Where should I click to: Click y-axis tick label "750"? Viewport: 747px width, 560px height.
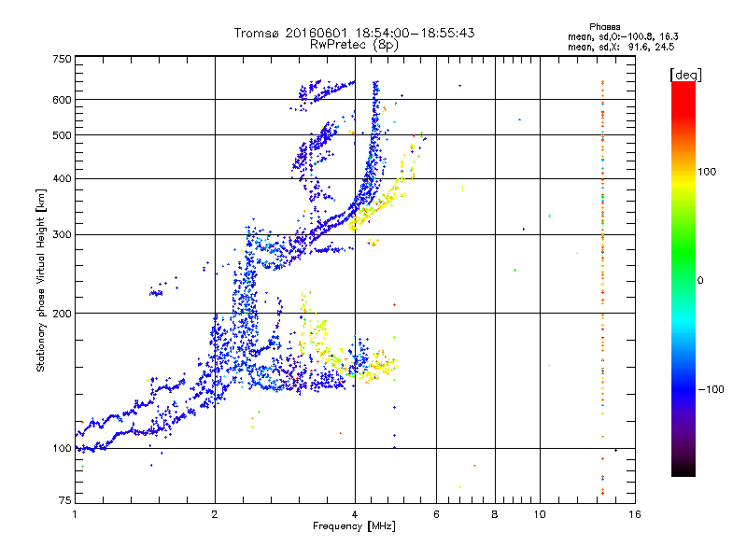[x=62, y=59]
